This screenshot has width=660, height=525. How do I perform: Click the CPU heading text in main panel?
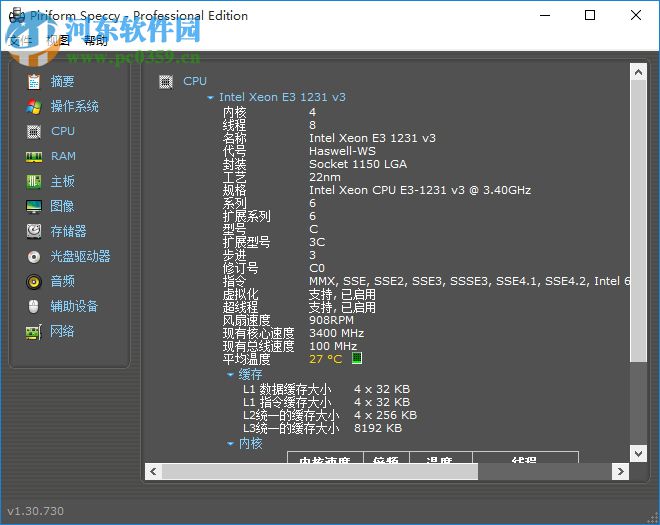click(195, 81)
